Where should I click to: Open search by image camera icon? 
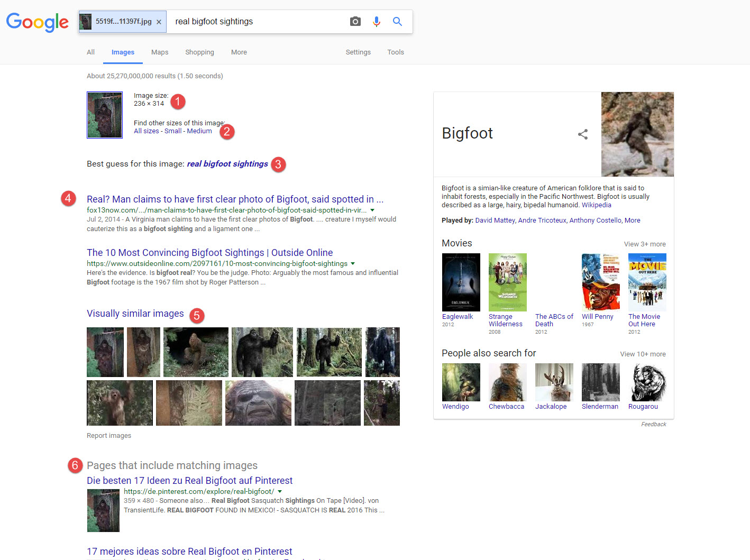coord(355,21)
